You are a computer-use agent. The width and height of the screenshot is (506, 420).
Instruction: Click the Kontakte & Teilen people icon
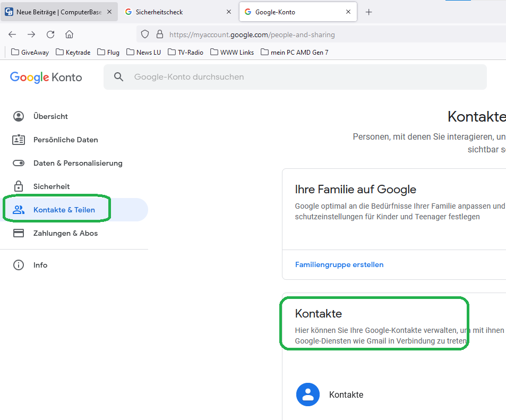pos(19,210)
